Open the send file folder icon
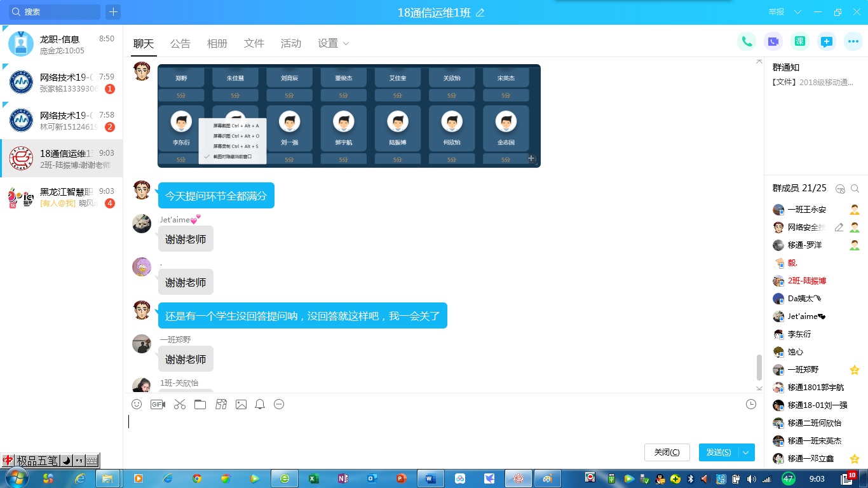Screen dimensions: 868x488 coord(200,404)
